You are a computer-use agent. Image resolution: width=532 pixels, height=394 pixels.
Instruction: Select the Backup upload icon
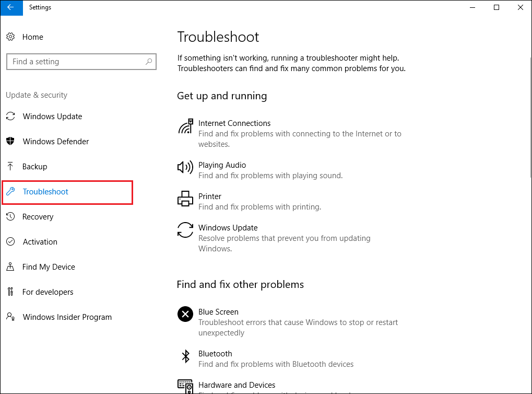[x=10, y=166]
